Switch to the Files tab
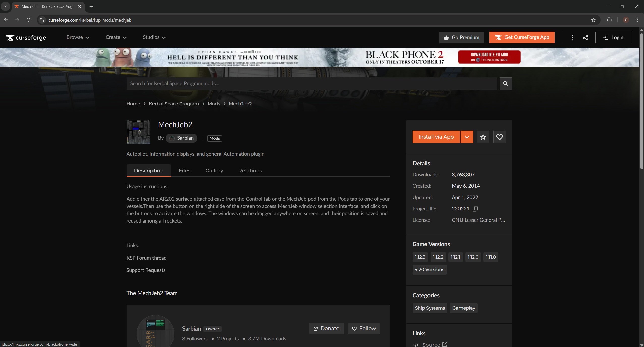 pos(185,171)
